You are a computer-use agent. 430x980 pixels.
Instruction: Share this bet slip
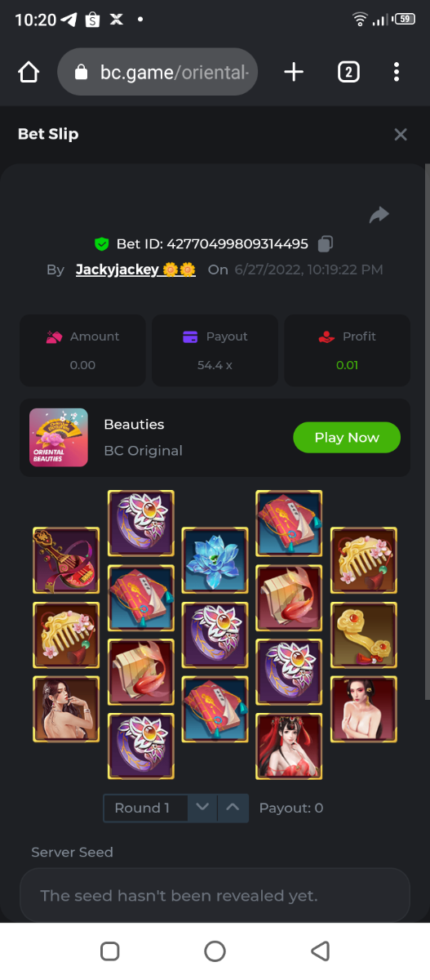(x=379, y=215)
